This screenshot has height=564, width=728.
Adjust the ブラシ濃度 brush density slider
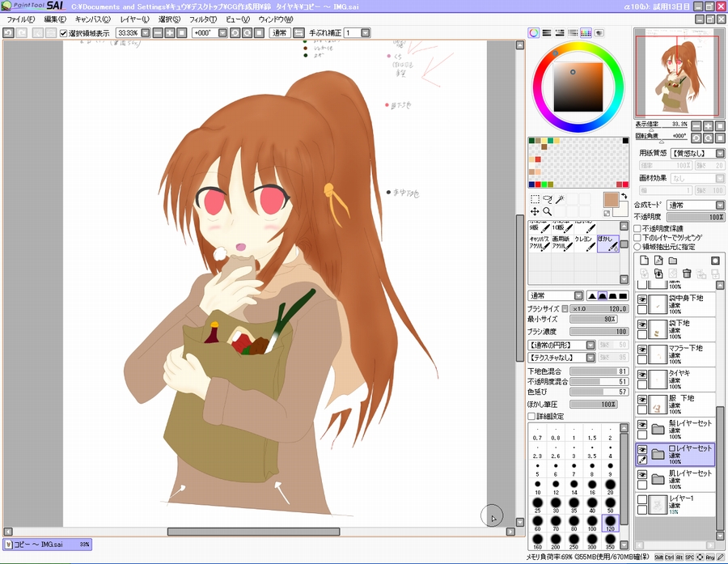point(599,332)
